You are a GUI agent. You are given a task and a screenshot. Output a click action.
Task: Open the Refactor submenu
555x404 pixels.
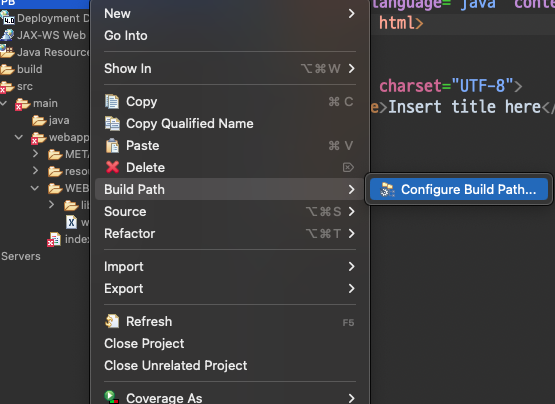(x=229, y=233)
